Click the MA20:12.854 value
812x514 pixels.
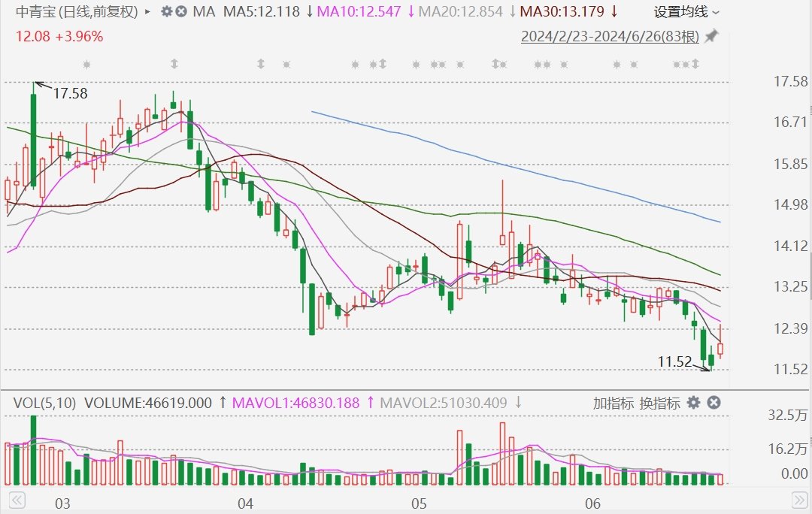460,11
